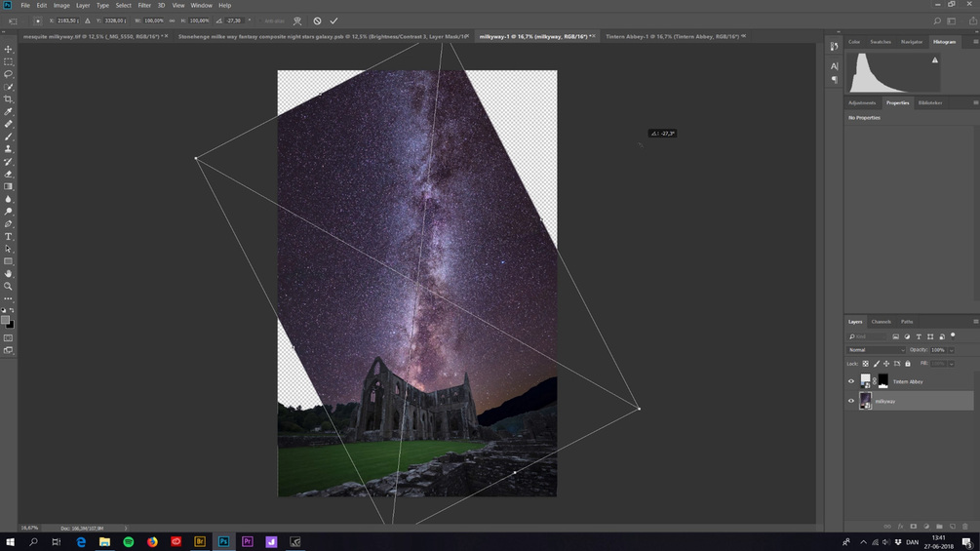Image resolution: width=980 pixels, height=551 pixels.
Task: Open the Filter menu
Action: pyautogui.click(x=144, y=5)
